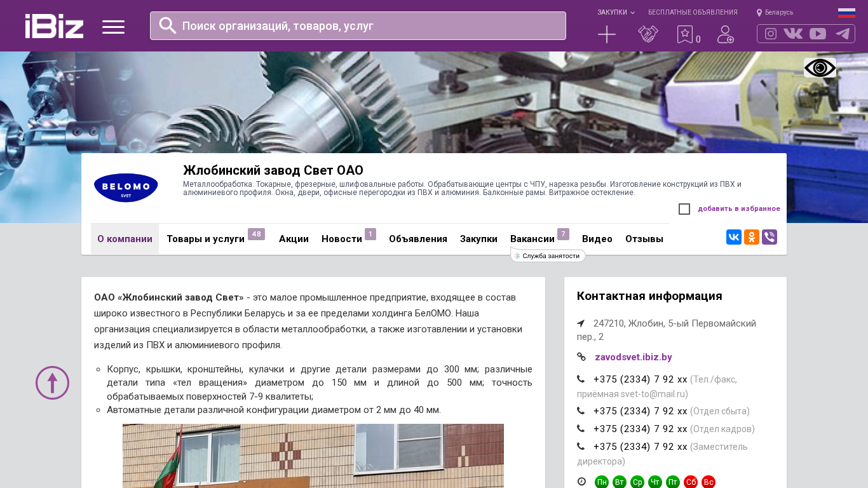Share company page on Odnoklassniki
868x488 pixels.
pyautogui.click(x=752, y=237)
